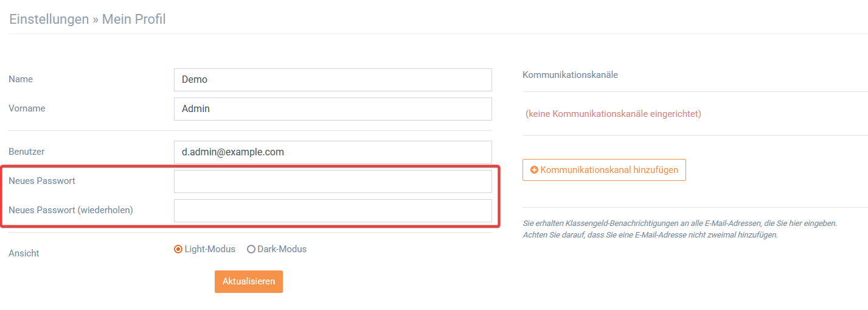This screenshot has height=310, width=868.
Task: Click the Mein Profil breadcrumb text
Action: (x=134, y=19)
